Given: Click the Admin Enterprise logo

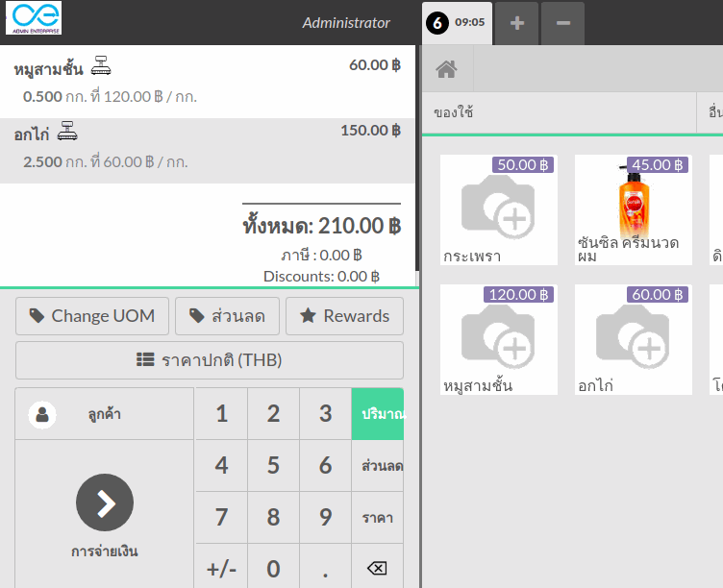Looking at the screenshot, I should 34,18.
